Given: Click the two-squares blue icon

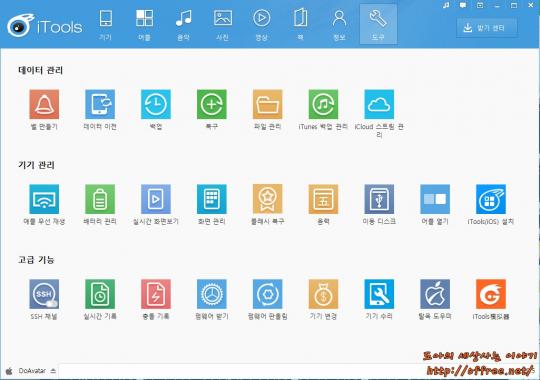Looking at the screenshot, I should [x=435, y=199].
